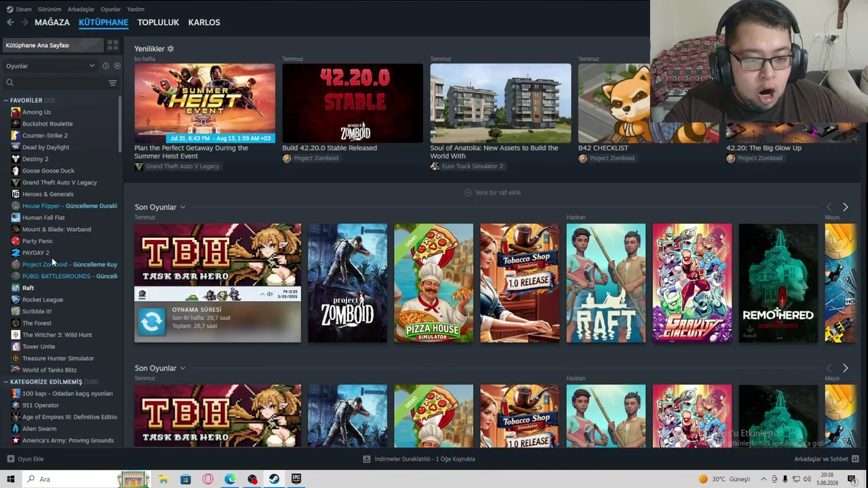Image resolution: width=868 pixels, height=488 pixels.
Task: Select Grand Theft Auto V Legacy in game list
Action: pyautogui.click(x=60, y=182)
